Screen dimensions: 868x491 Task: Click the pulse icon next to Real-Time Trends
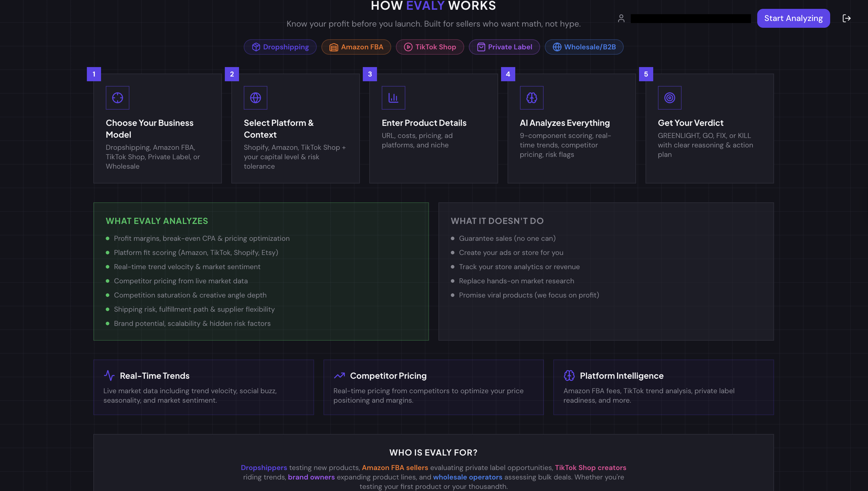click(x=109, y=375)
